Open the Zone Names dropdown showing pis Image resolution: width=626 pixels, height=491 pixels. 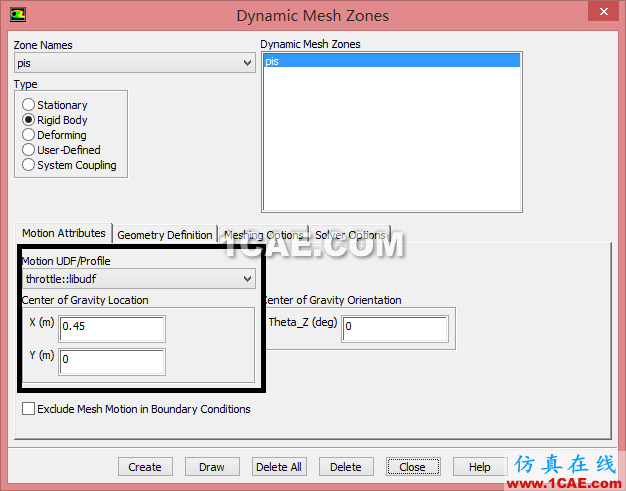[135, 63]
